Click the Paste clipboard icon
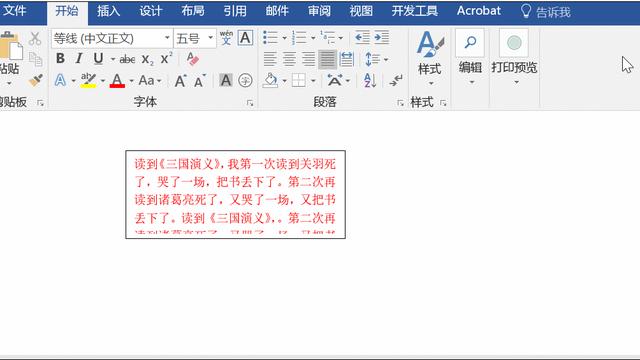Image resolution: width=640 pixels, height=360 pixels. pos(11,47)
